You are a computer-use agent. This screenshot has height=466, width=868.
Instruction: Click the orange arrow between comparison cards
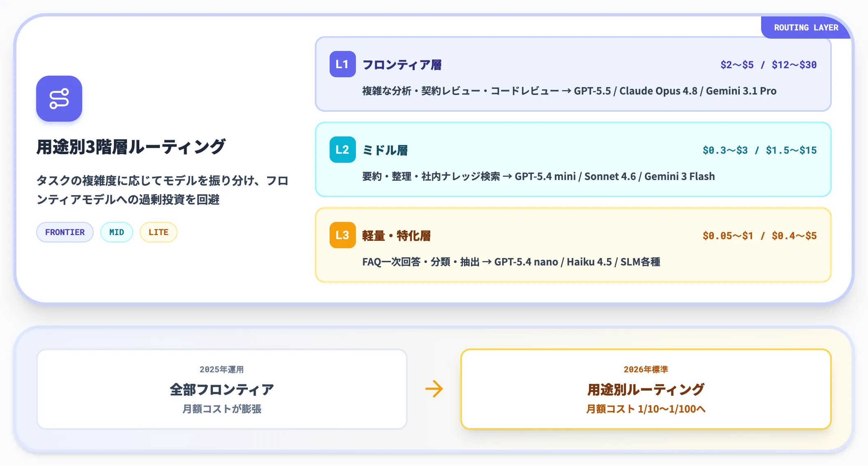coord(434,389)
